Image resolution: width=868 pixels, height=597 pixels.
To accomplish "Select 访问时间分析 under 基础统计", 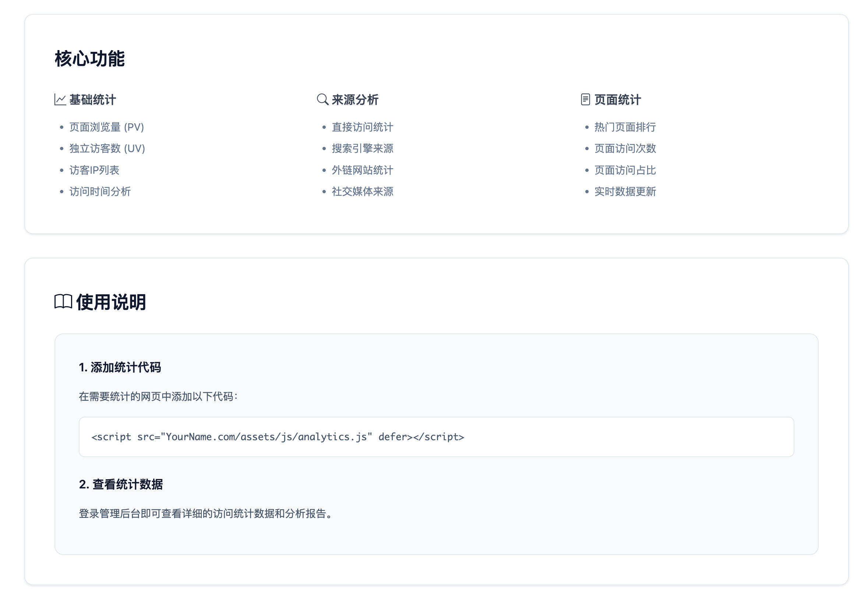I will [x=100, y=191].
